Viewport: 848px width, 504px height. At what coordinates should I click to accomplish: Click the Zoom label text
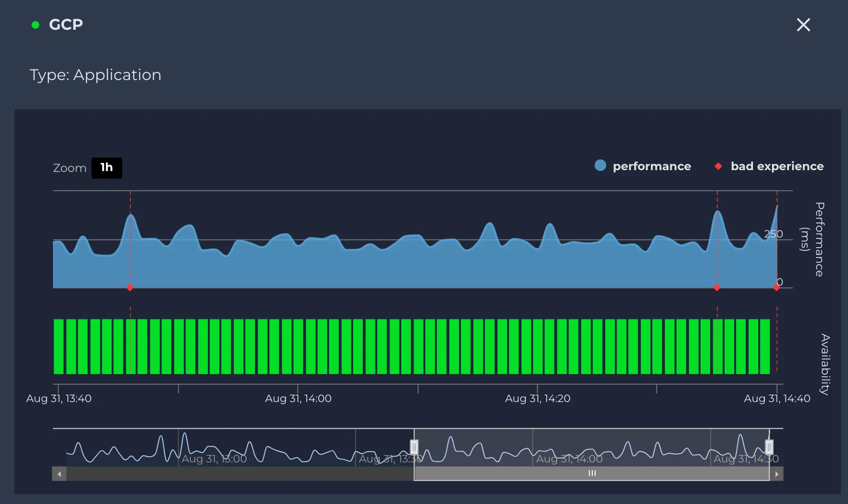point(70,168)
